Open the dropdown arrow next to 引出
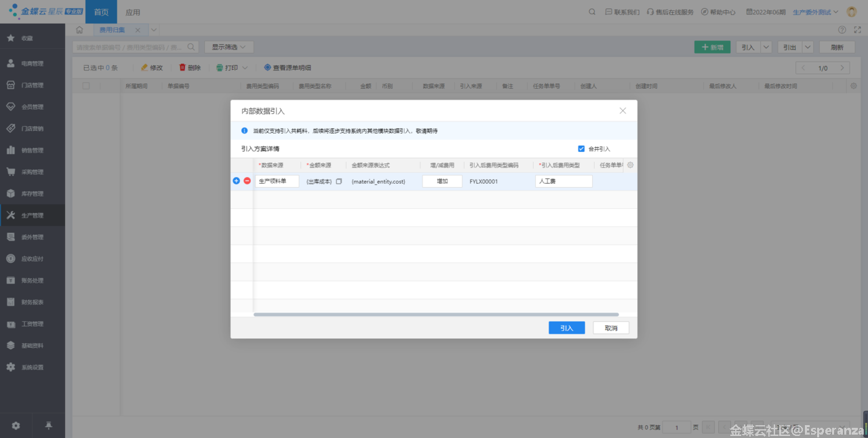868x438 pixels. [808, 47]
